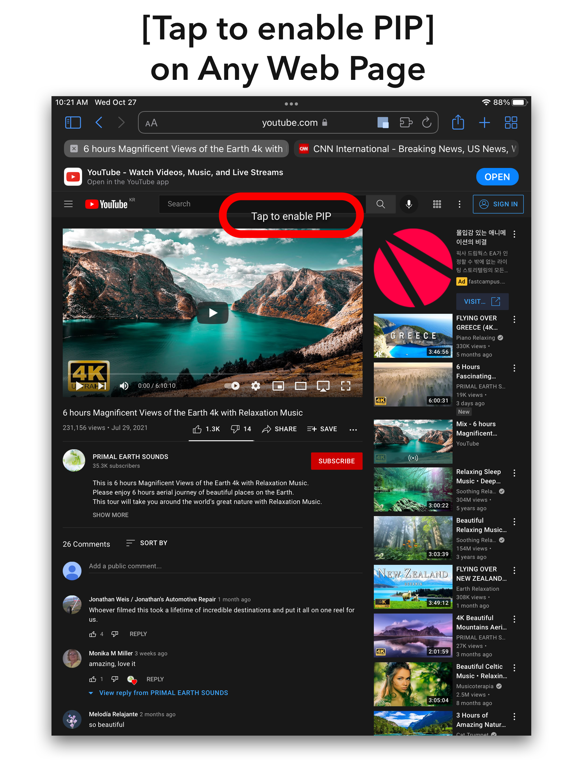Enable theater mode

[300, 386]
